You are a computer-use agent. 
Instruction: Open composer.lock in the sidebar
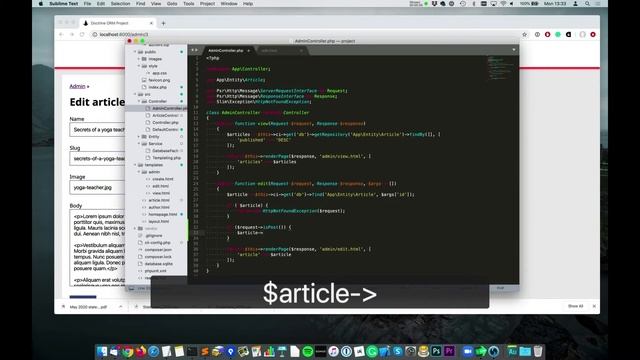pyautogui.click(x=158, y=257)
